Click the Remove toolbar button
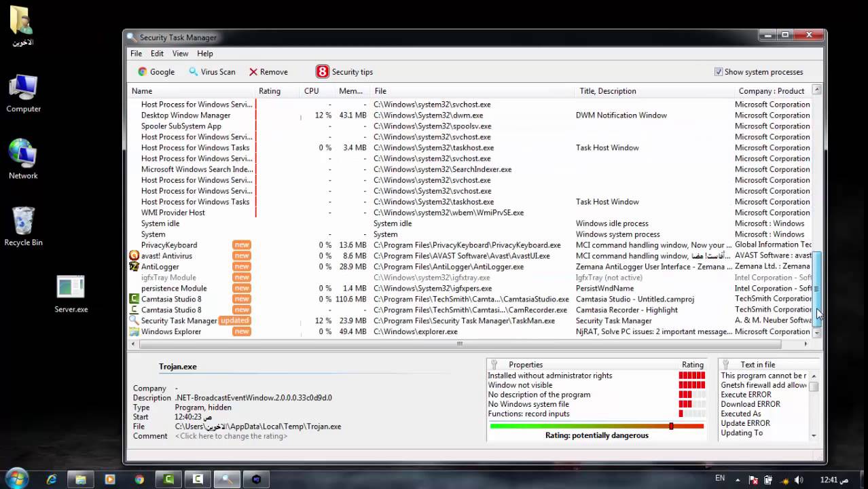 tap(268, 72)
